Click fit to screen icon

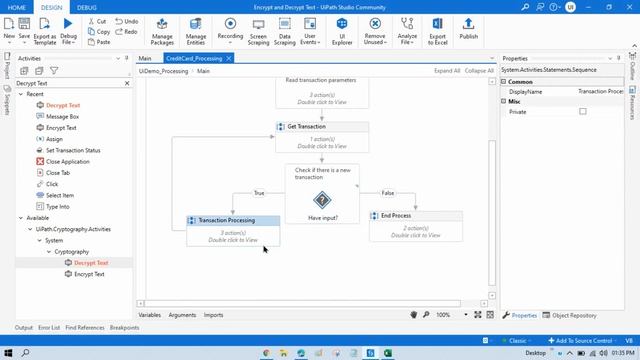478,315
